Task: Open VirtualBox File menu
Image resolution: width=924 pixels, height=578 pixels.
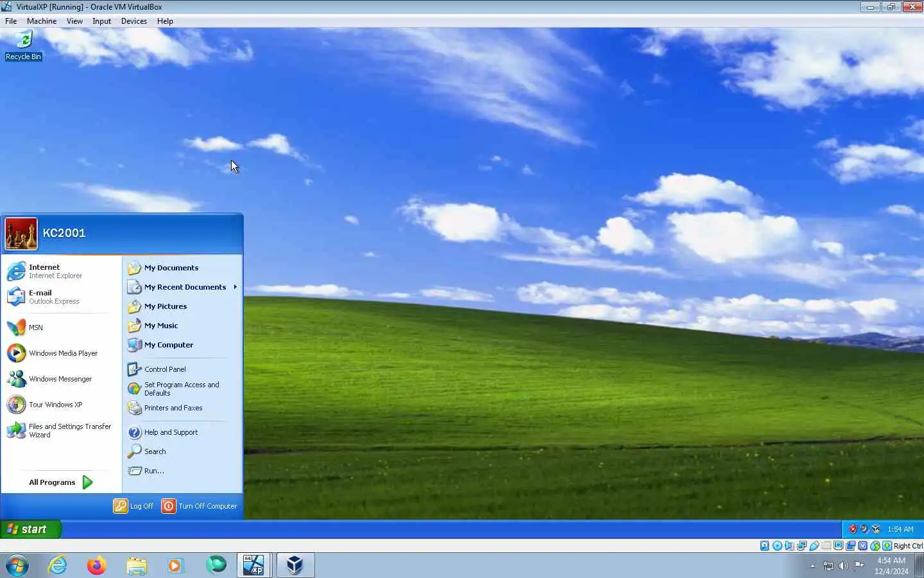Action: coord(11,21)
